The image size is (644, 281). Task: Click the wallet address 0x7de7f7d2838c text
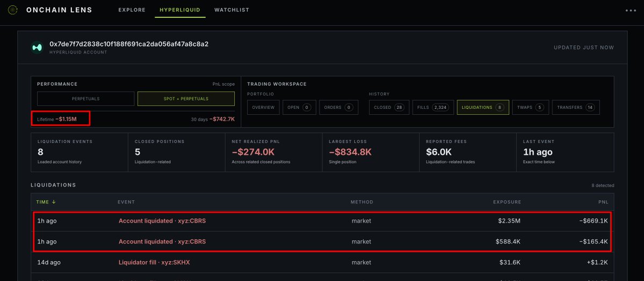pos(129,44)
